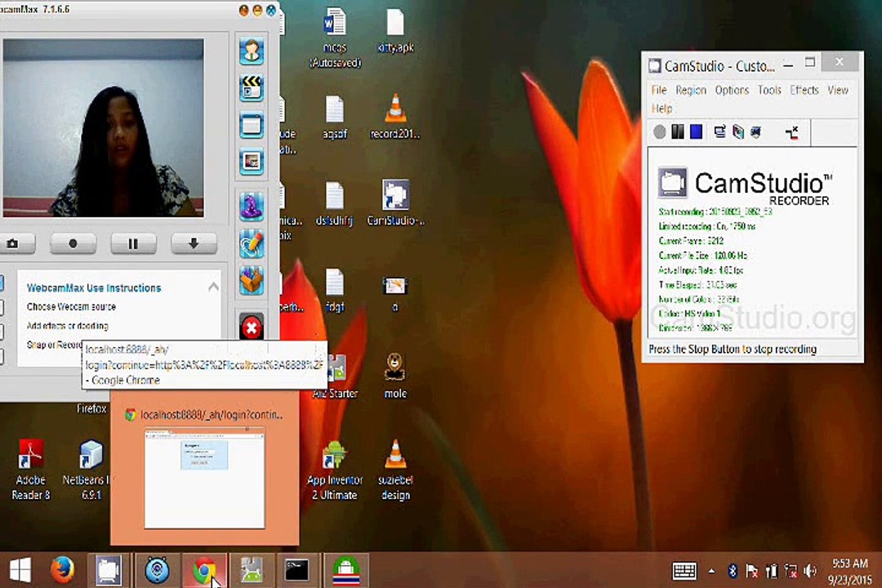
Task: Select WebcamMax doodling pencil icon
Action: pyautogui.click(x=252, y=243)
